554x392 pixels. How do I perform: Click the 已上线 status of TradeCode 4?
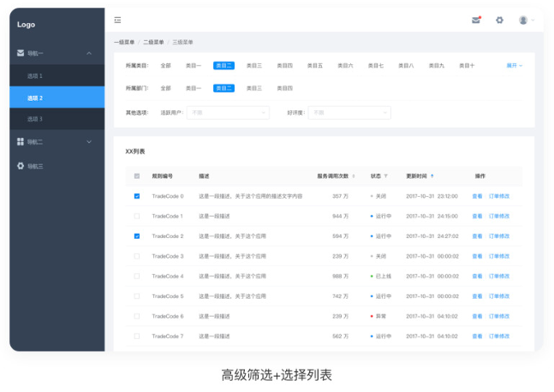coord(380,276)
